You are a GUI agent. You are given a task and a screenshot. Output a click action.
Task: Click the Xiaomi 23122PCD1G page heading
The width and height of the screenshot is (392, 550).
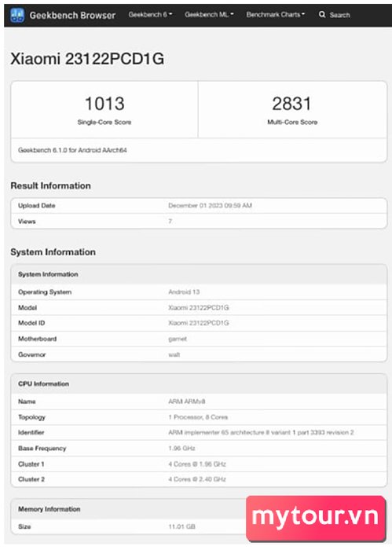click(87, 59)
